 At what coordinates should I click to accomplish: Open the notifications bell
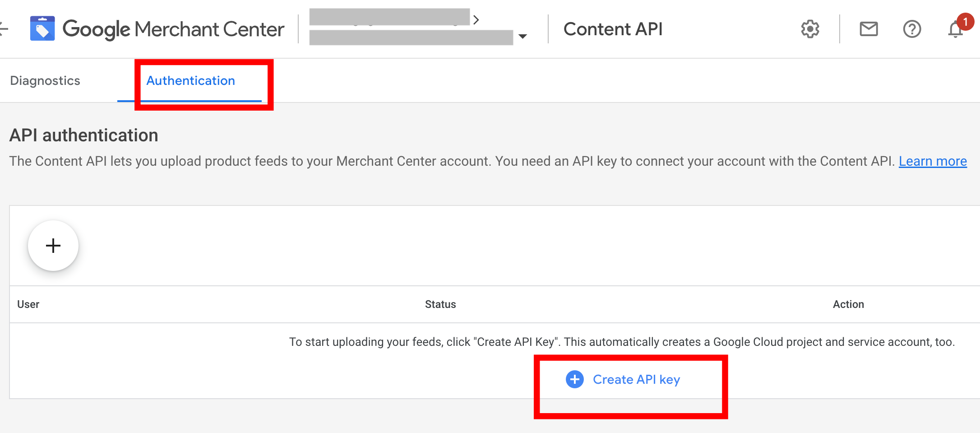pos(955,31)
